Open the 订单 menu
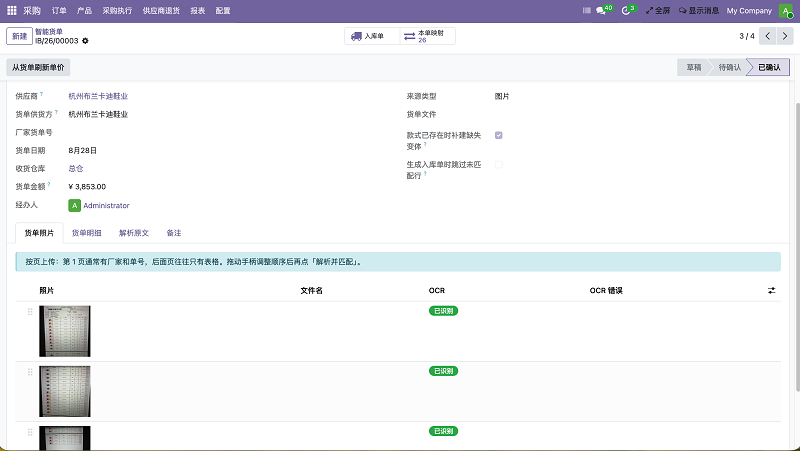 59,11
